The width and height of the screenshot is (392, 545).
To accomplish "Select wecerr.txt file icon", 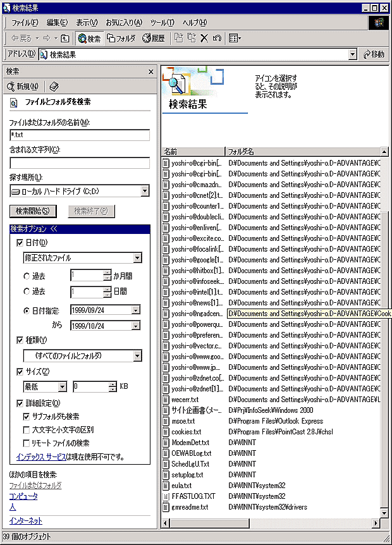I will 166,400.
